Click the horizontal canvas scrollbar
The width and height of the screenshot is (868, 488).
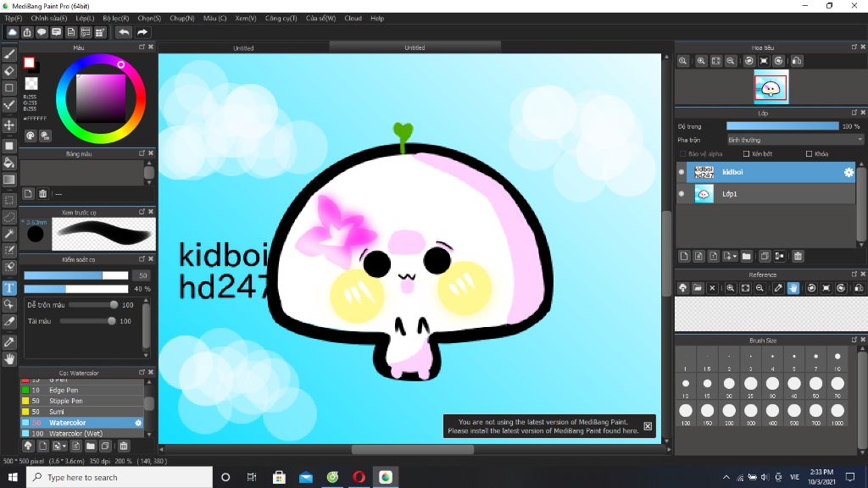pos(413,449)
